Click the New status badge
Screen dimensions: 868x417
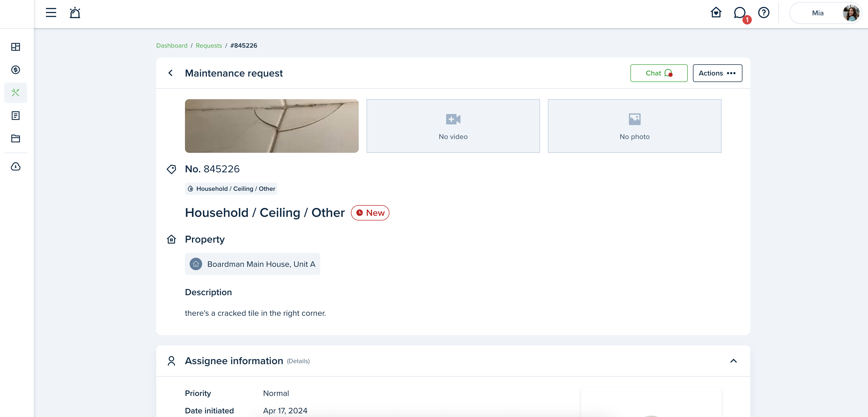click(370, 213)
